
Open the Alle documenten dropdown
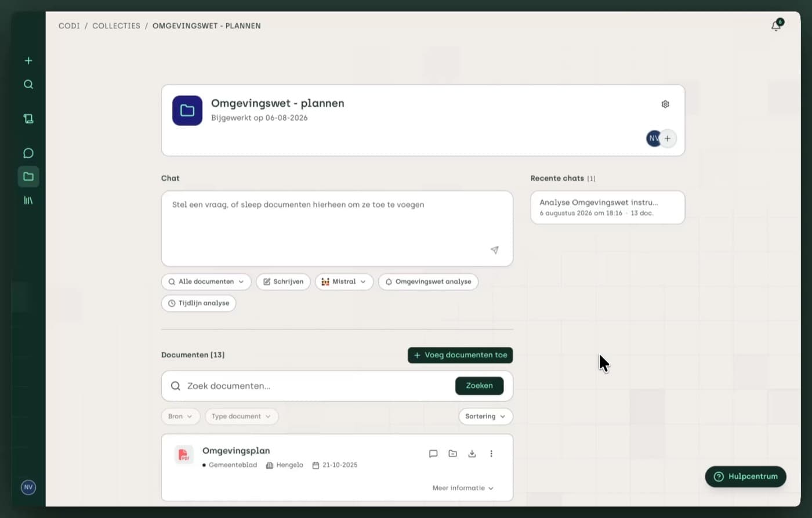206,282
